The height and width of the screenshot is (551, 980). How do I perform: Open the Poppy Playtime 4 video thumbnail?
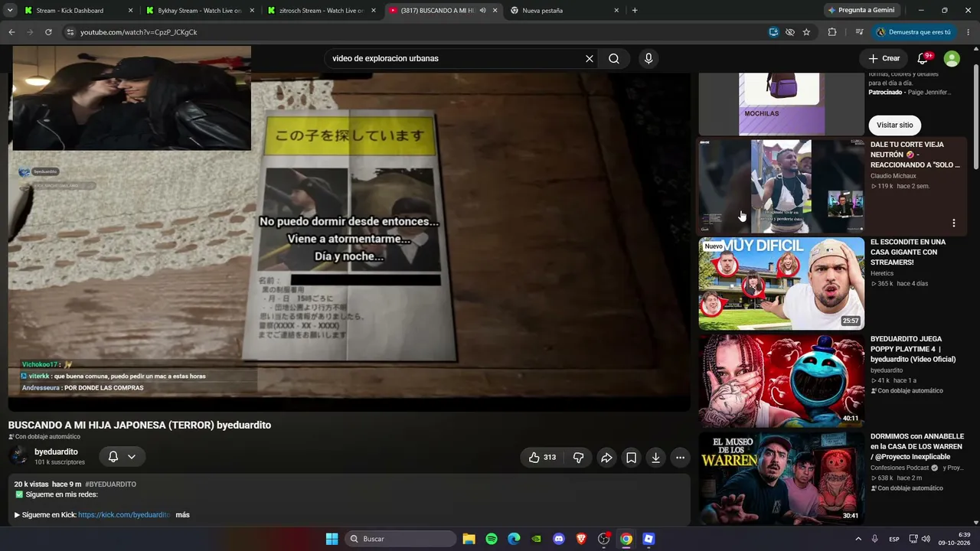(781, 381)
